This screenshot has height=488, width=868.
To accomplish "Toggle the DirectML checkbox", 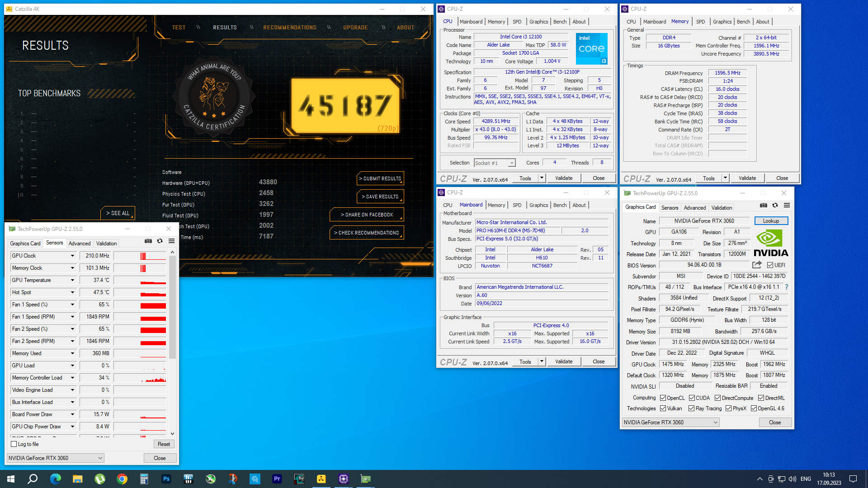I will 761,398.
